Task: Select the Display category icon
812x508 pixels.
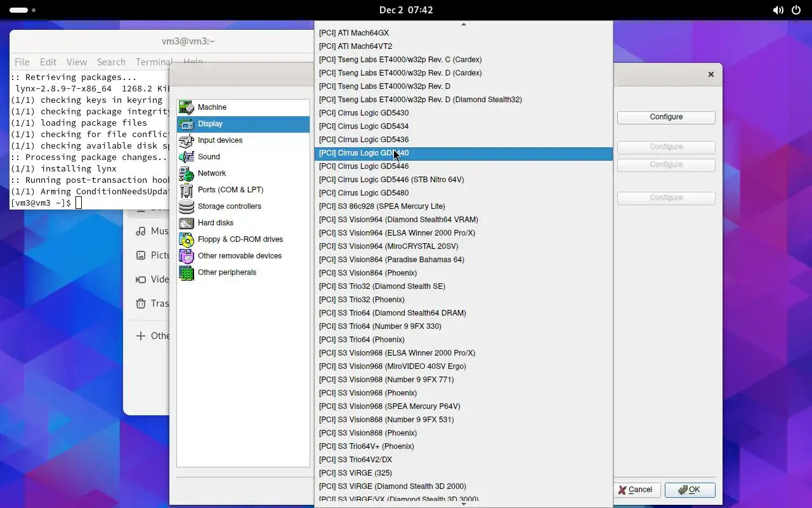Action: 186,124
